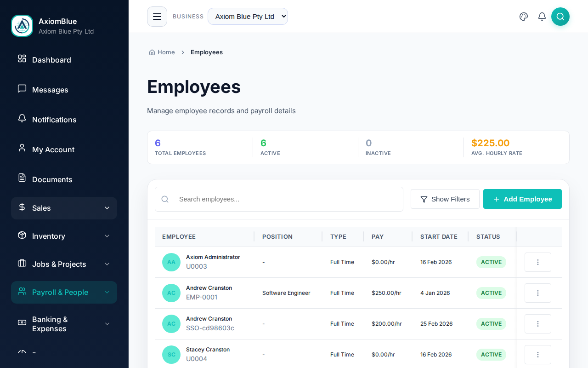The height and width of the screenshot is (368, 588).
Task: Click the $250.00/hr pay cell
Action: [386, 293]
